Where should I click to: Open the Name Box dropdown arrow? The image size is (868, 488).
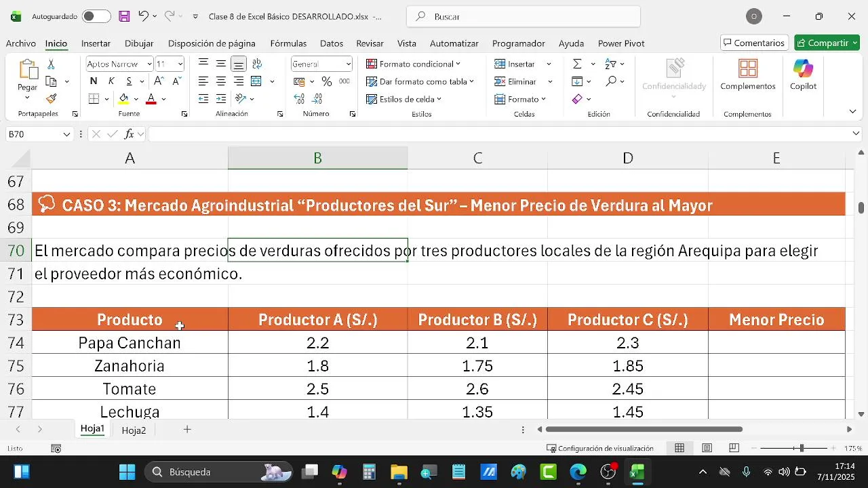66,134
